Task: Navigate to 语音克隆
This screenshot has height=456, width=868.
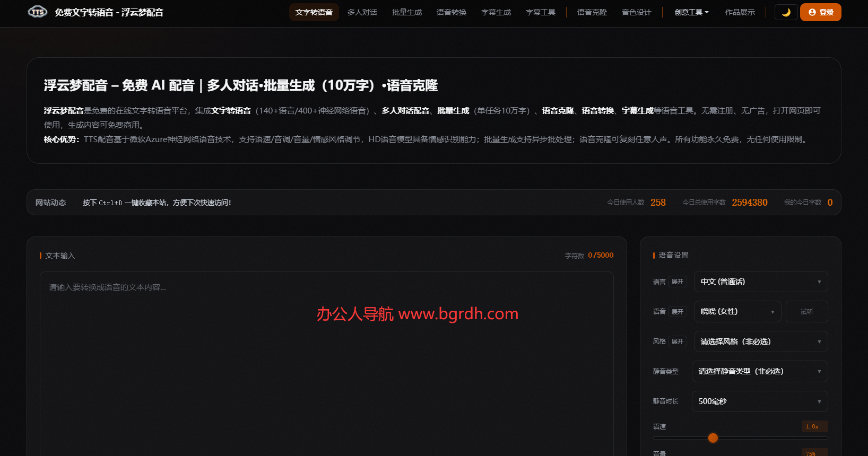Action: [592, 12]
